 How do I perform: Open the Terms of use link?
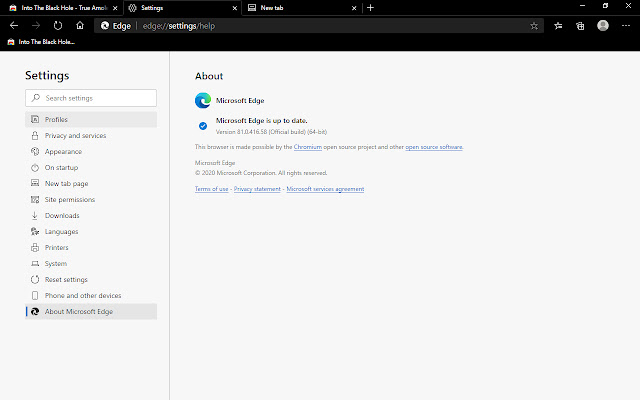[x=211, y=189]
